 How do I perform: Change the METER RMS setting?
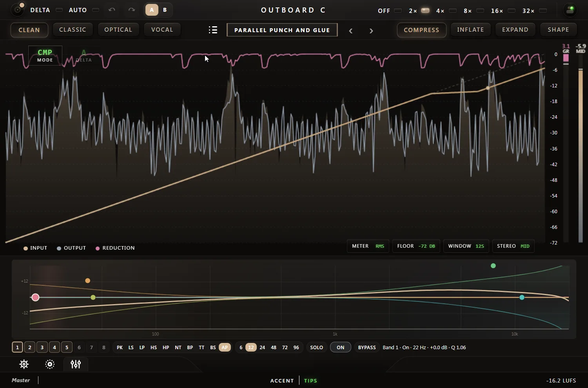[x=368, y=246]
